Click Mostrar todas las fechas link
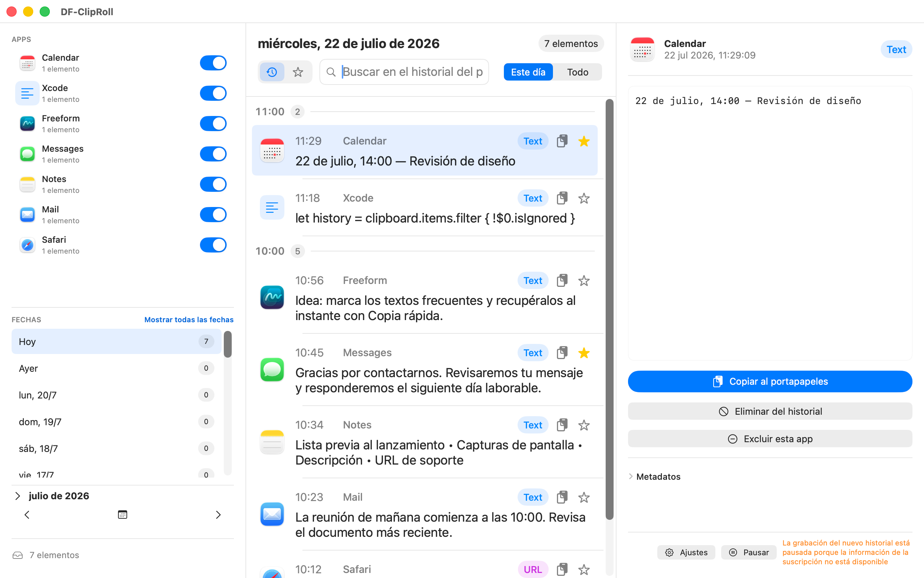The width and height of the screenshot is (924, 578). click(189, 320)
